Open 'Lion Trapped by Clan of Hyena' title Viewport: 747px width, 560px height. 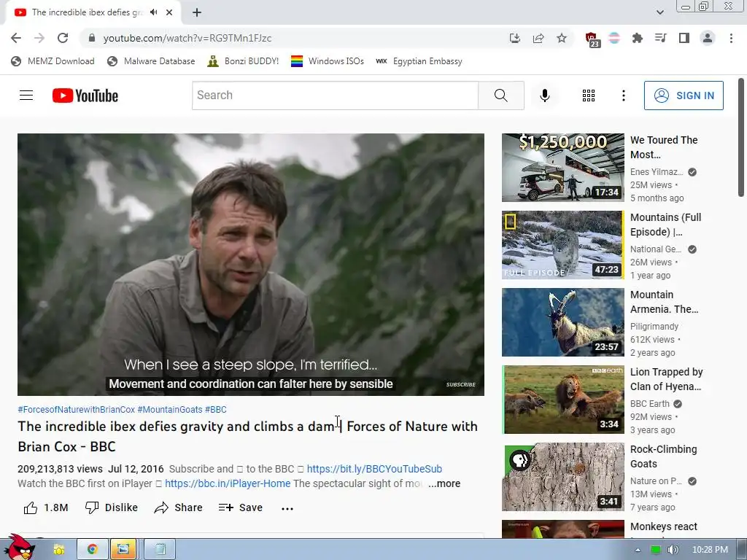pos(666,379)
